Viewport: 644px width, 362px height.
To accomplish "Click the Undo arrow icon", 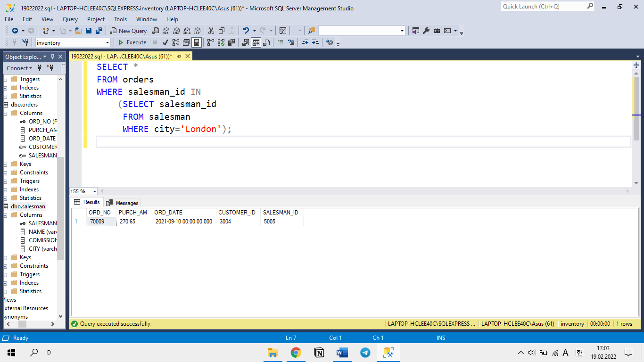I will (246, 31).
